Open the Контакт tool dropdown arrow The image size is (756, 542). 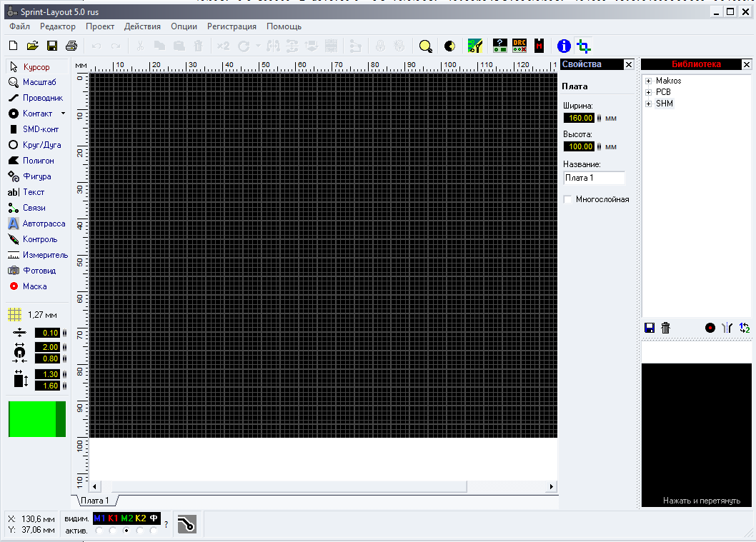pyautogui.click(x=63, y=114)
